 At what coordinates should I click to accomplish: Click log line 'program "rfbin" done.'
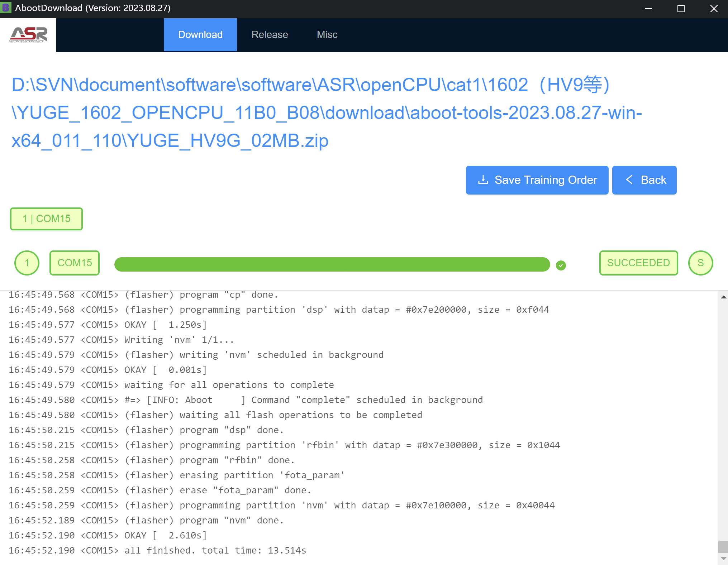[x=152, y=460]
